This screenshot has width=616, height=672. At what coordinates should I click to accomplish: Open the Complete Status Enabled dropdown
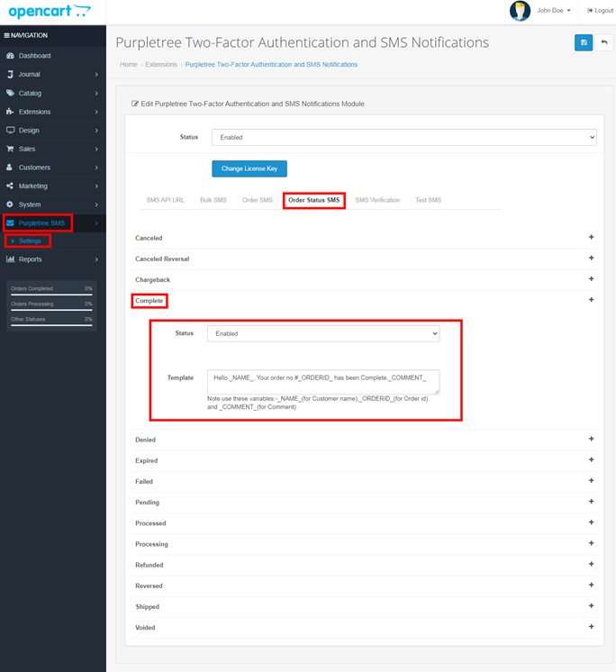click(323, 333)
